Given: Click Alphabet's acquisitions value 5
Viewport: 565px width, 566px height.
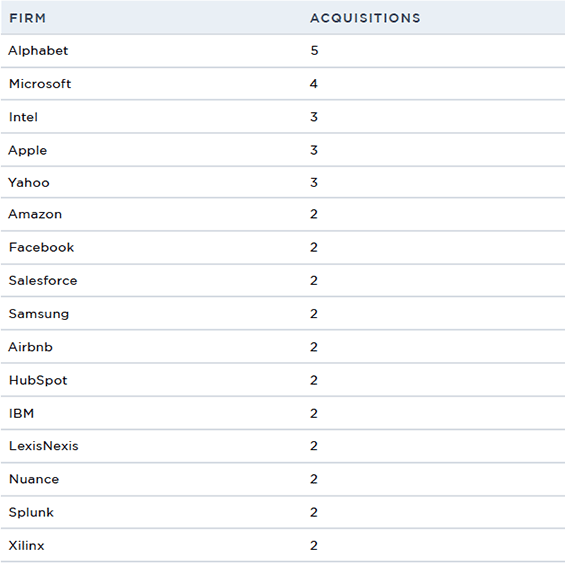Looking at the screenshot, I should 314,51.
